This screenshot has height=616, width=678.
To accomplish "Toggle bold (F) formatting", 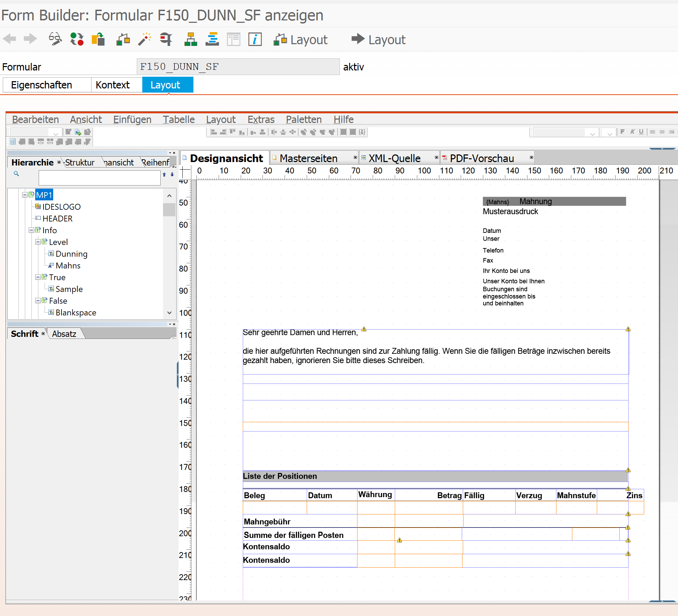I will pyautogui.click(x=622, y=132).
